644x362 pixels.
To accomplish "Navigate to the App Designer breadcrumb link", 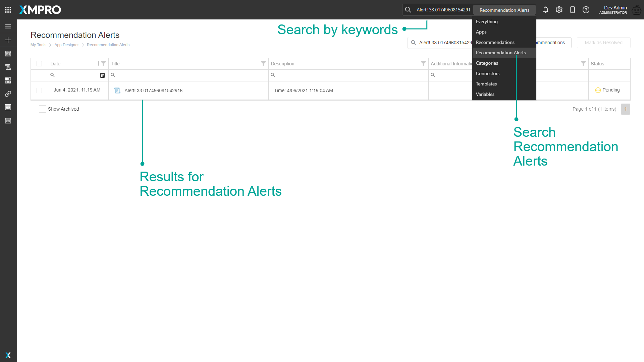I will point(66,45).
